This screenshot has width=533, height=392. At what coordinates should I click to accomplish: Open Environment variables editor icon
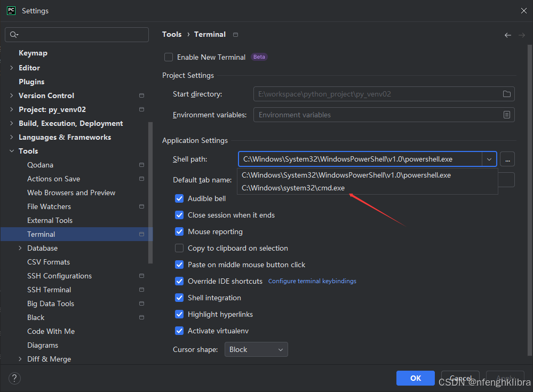click(506, 115)
